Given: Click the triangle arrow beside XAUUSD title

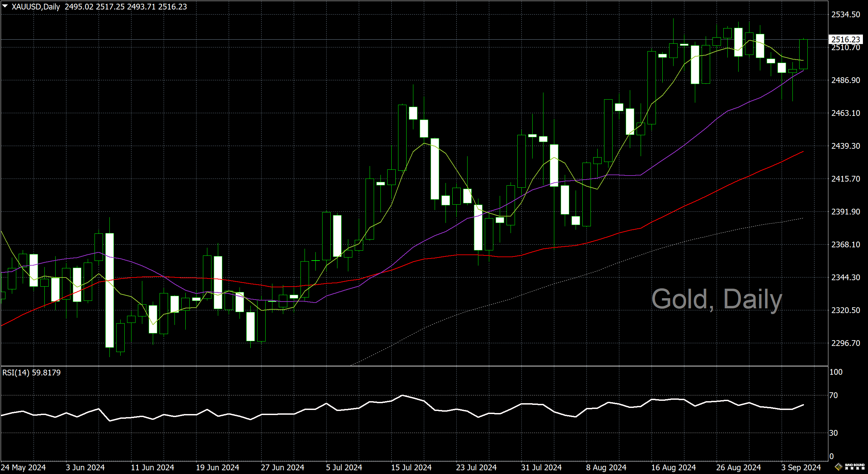Looking at the screenshot, I should coord(5,6).
